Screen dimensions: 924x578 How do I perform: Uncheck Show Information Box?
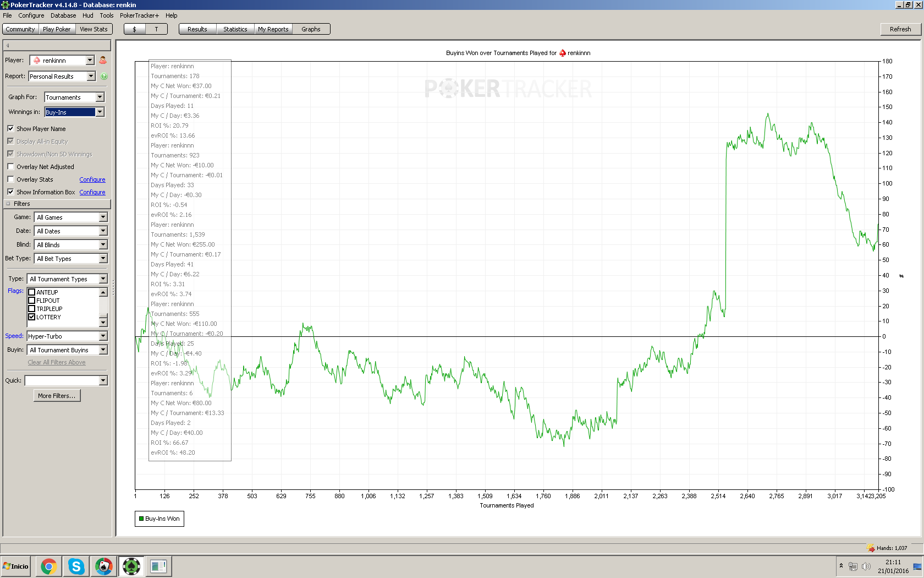tap(10, 192)
